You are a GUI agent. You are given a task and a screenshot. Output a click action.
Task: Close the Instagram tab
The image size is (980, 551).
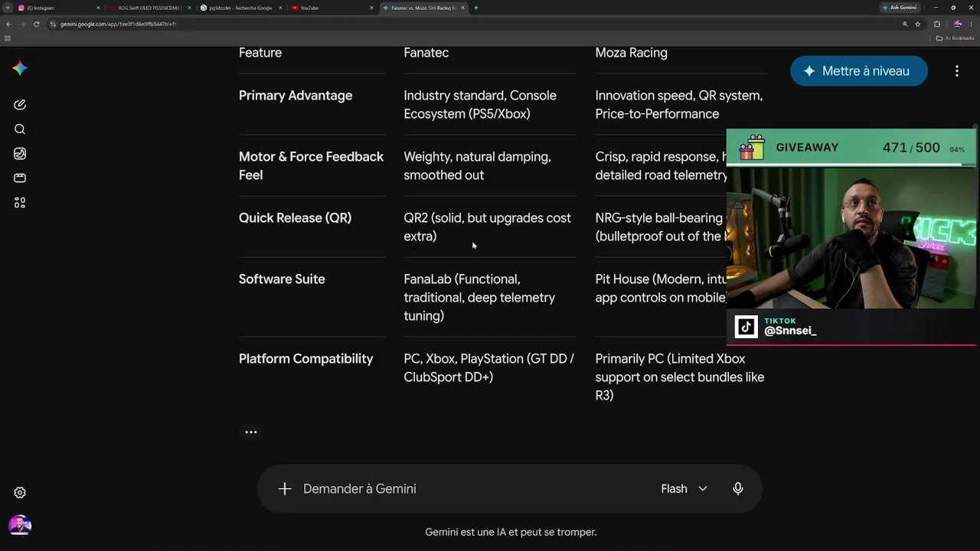[x=98, y=8]
